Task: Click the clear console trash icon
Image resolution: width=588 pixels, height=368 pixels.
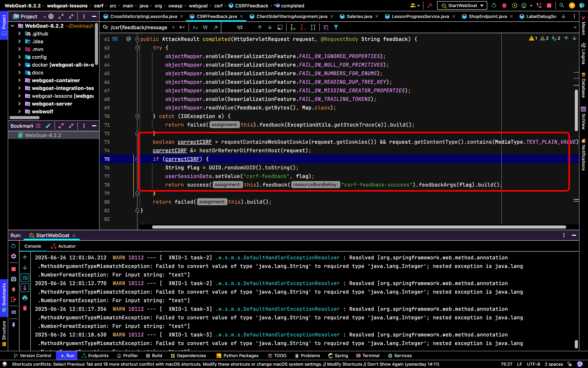Action: [x=25, y=308]
